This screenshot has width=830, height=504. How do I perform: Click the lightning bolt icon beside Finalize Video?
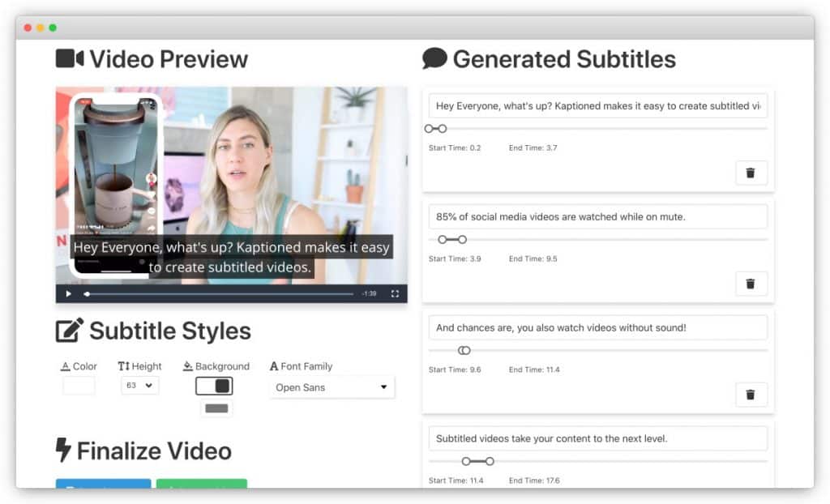[63, 450]
